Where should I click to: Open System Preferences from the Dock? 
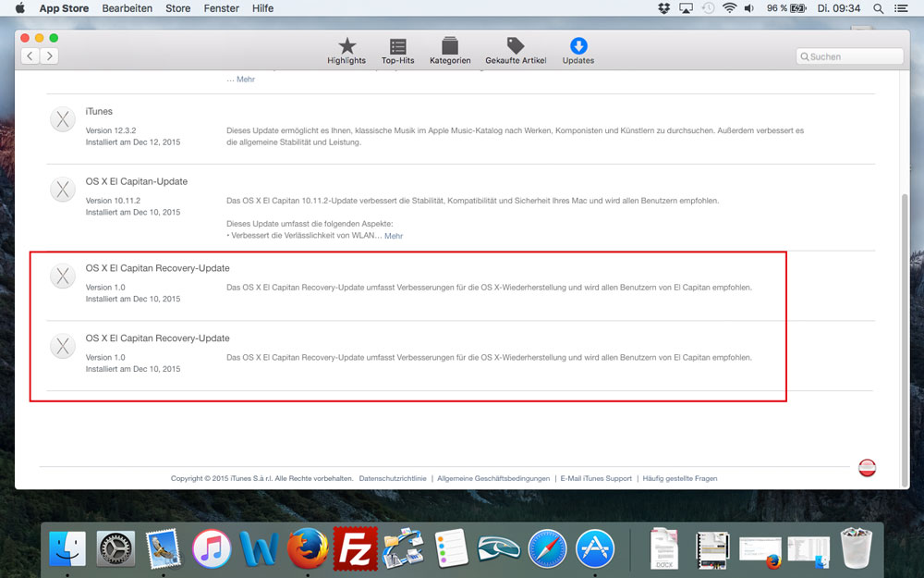pos(115,549)
